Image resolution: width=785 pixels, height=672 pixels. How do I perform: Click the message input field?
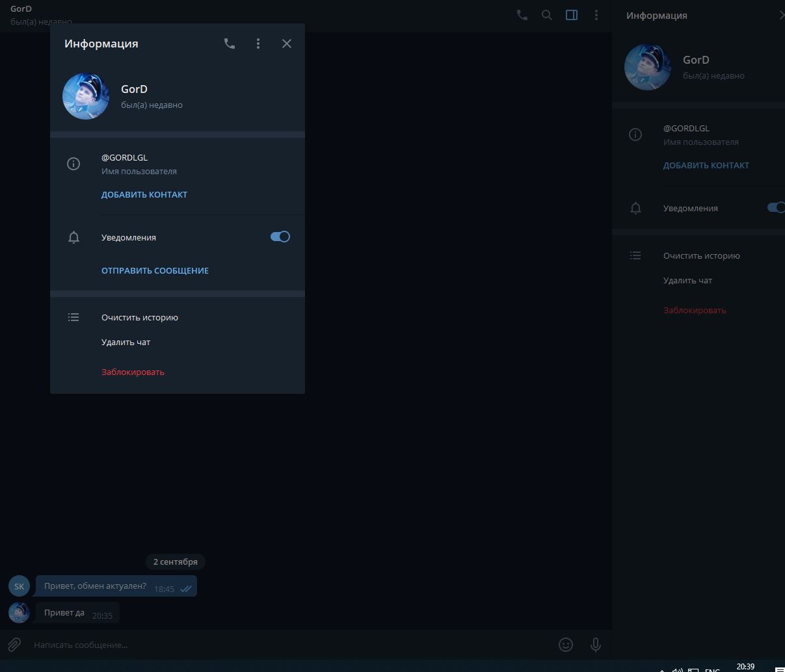point(286,645)
